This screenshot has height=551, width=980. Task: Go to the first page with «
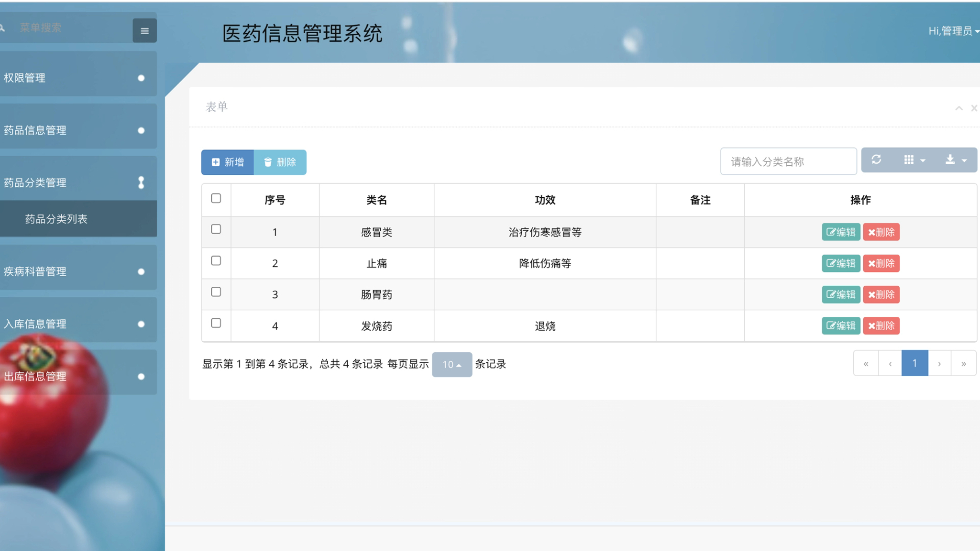pyautogui.click(x=866, y=364)
